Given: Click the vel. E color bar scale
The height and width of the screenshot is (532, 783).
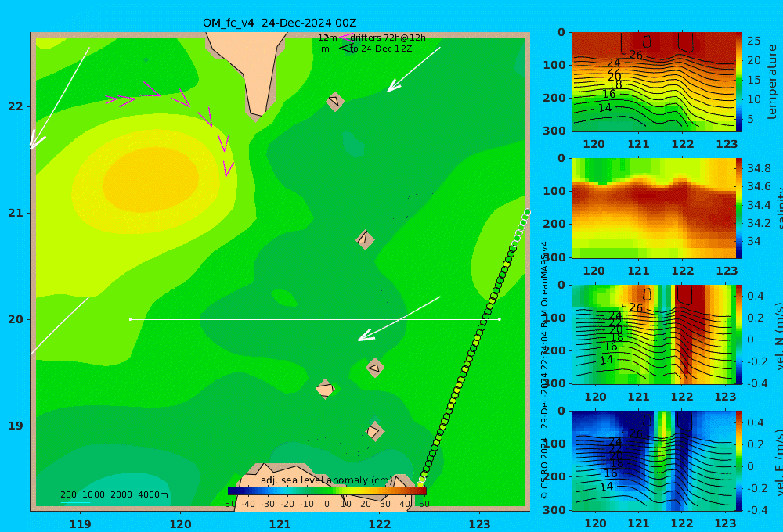Looking at the screenshot, I should [739, 461].
